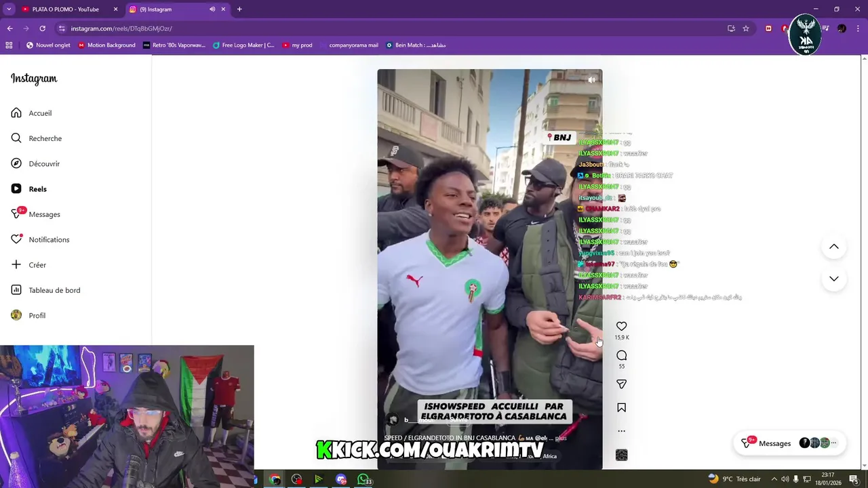Open the 'Motion Background' bookmark
The height and width of the screenshot is (488, 868).
coord(106,45)
